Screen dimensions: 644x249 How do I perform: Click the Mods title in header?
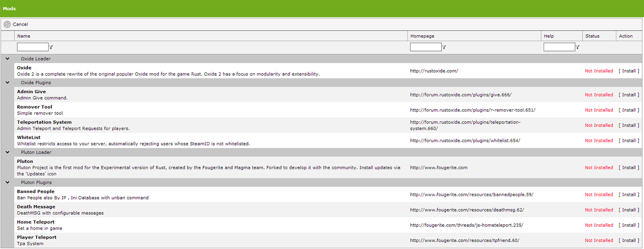[x=9, y=9]
